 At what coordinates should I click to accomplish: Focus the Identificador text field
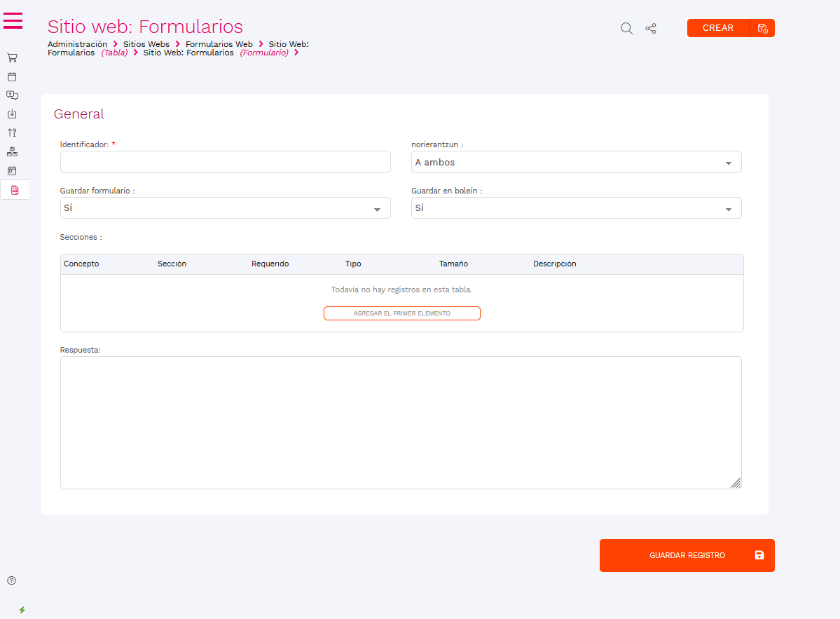(225, 162)
